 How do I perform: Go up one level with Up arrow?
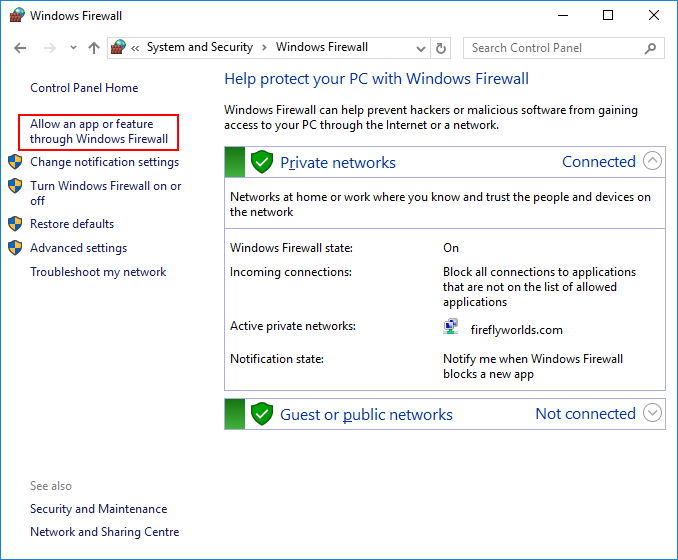coord(94,48)
